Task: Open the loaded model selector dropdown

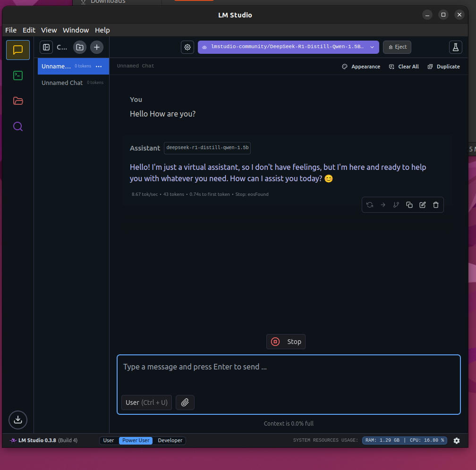Action: pyautogui.click(x=288, y=47)
